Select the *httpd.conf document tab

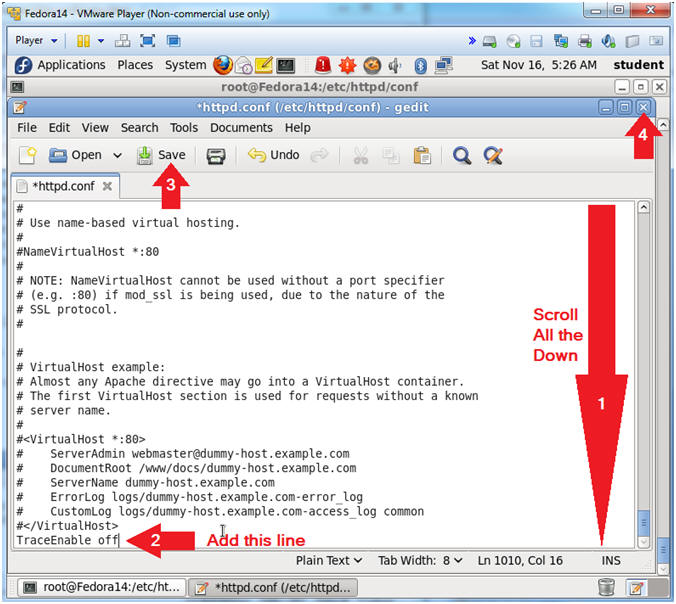coord(63,186)
